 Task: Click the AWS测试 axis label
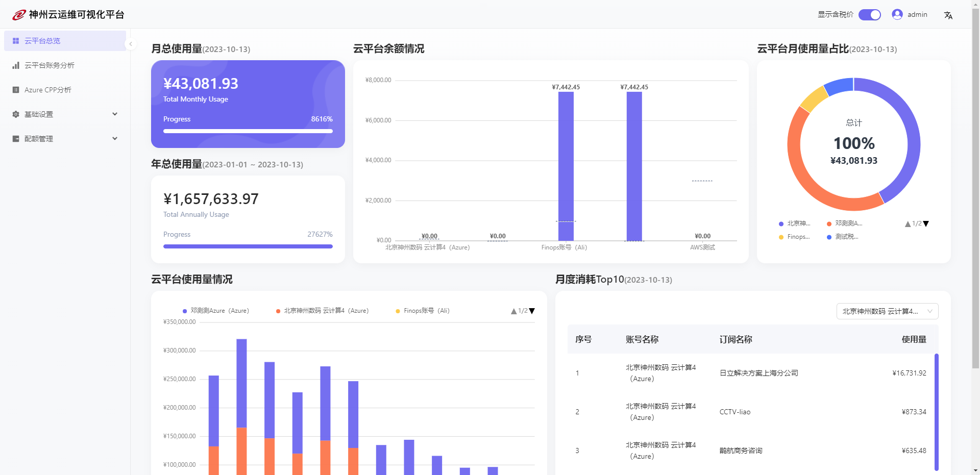(702, 247)
